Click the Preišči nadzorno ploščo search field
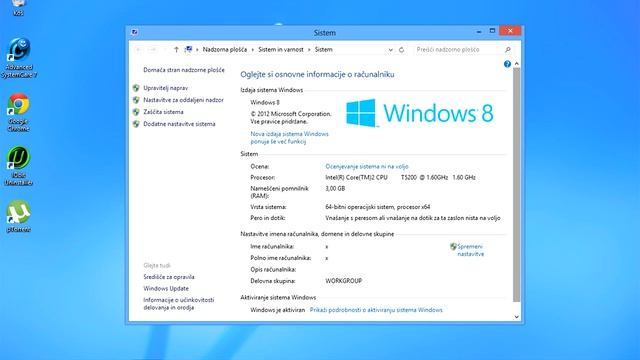Screen dimensions: 640x360 point(459,49)
